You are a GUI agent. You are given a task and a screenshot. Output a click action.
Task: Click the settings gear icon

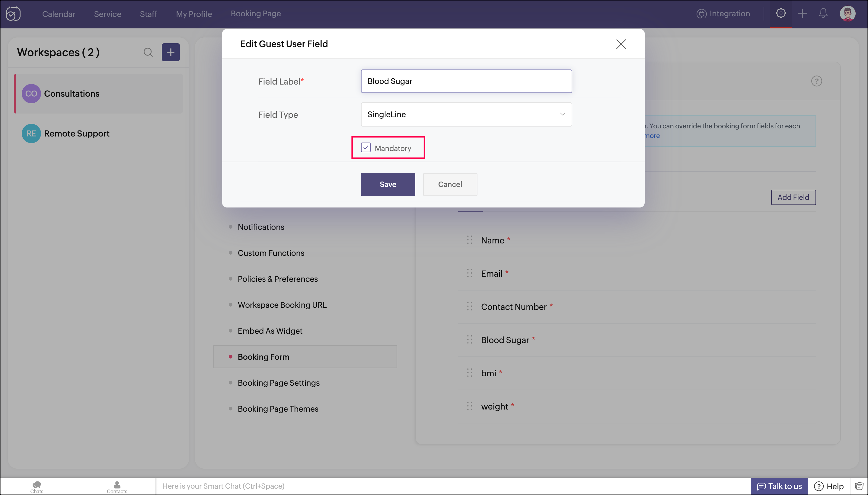[780, 14]
